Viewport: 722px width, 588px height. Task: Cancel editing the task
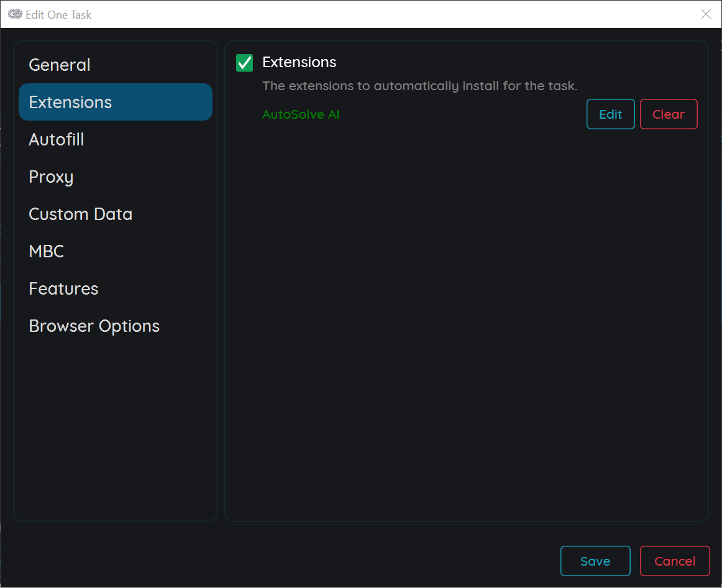(675, 561)
